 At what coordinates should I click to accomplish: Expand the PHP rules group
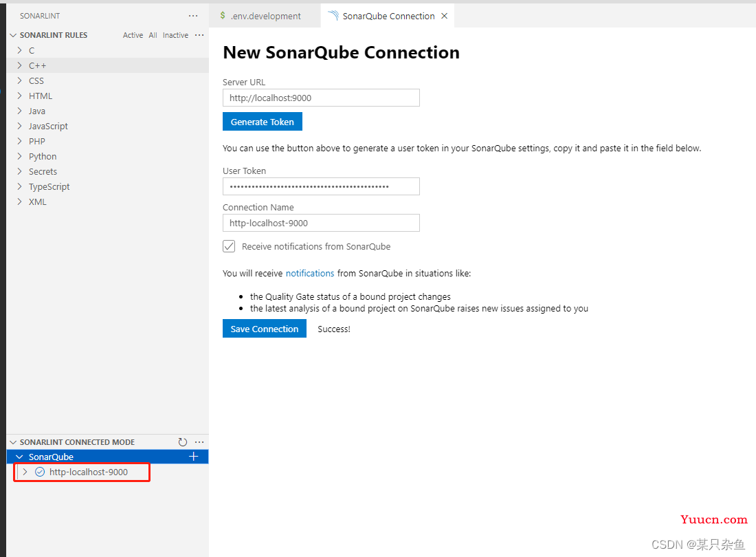(19, 141)
